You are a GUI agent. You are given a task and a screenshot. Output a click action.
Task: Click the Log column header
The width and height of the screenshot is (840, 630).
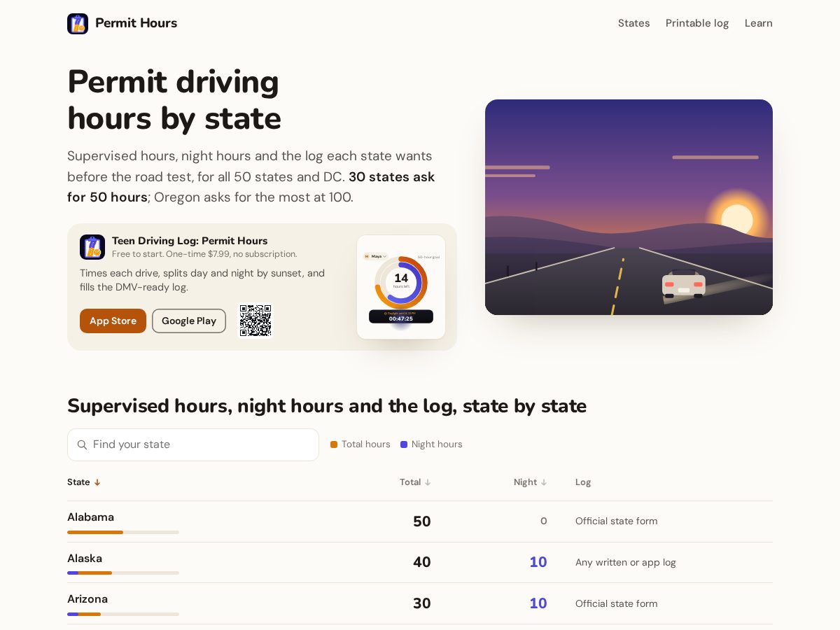pyautogui.click(x=583, y=482)
